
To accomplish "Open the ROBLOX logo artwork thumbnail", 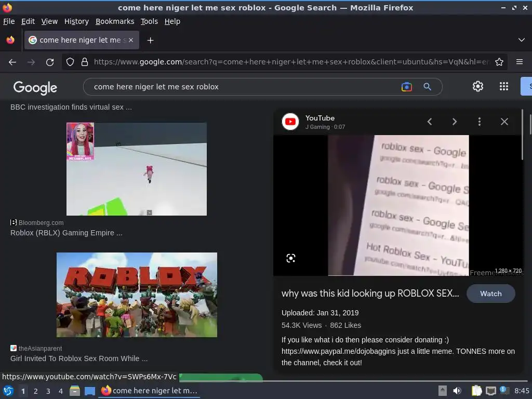I will tap(137, 295).
